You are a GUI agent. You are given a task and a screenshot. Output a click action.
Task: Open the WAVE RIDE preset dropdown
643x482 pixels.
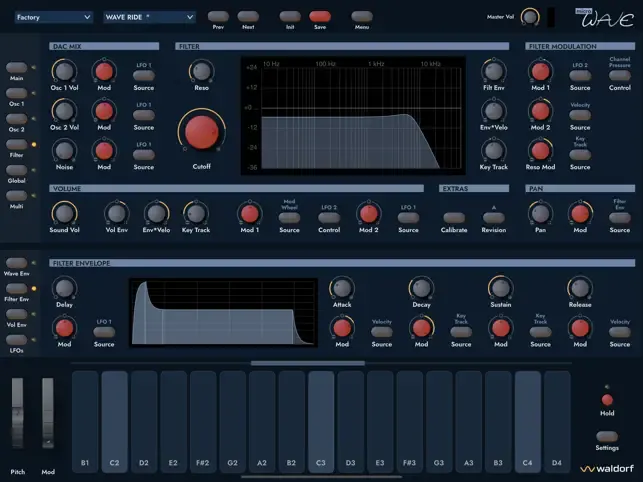pos(149,17)
